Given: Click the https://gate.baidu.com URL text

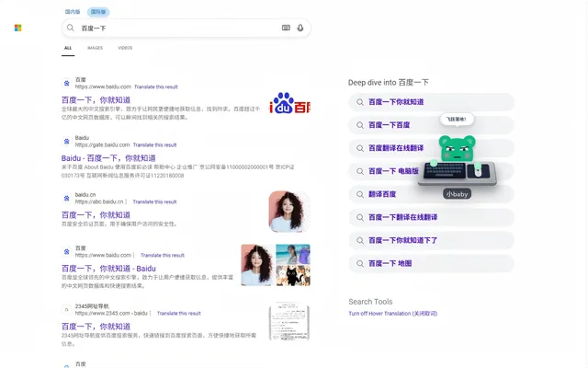Looking at the screenshot, I should click(102, 145).
